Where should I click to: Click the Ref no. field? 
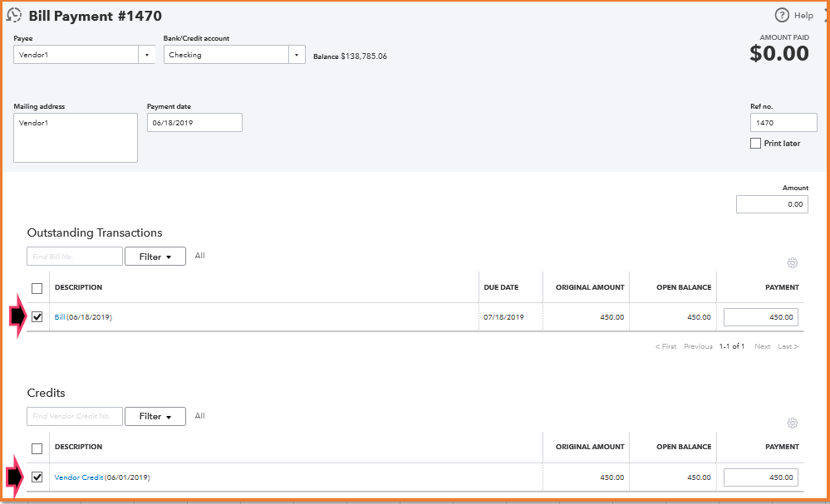tap(783, 123)
